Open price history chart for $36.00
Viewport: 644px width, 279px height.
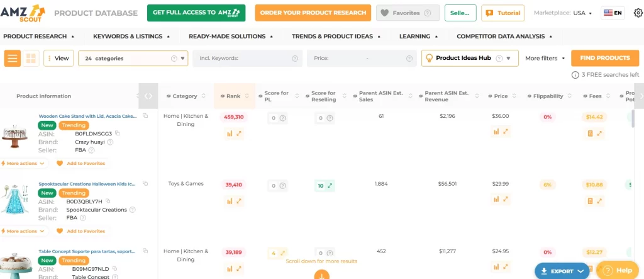(496, 131)
